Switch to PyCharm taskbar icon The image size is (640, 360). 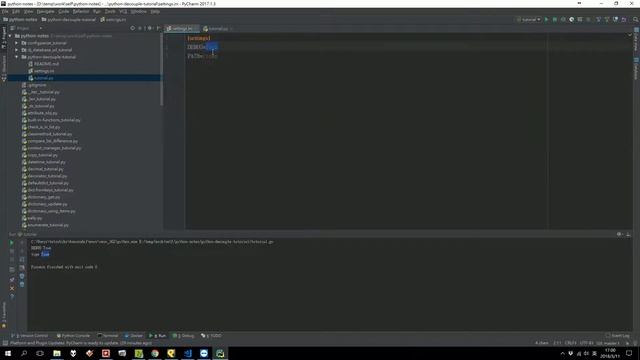(220, 353)
